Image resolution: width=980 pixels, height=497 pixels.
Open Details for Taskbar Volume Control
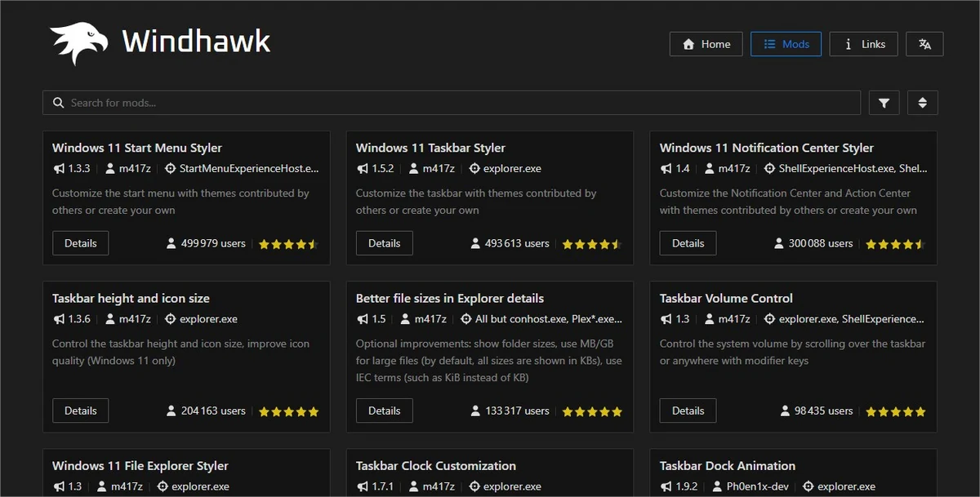pyautogui.click(x=688, y=410)
